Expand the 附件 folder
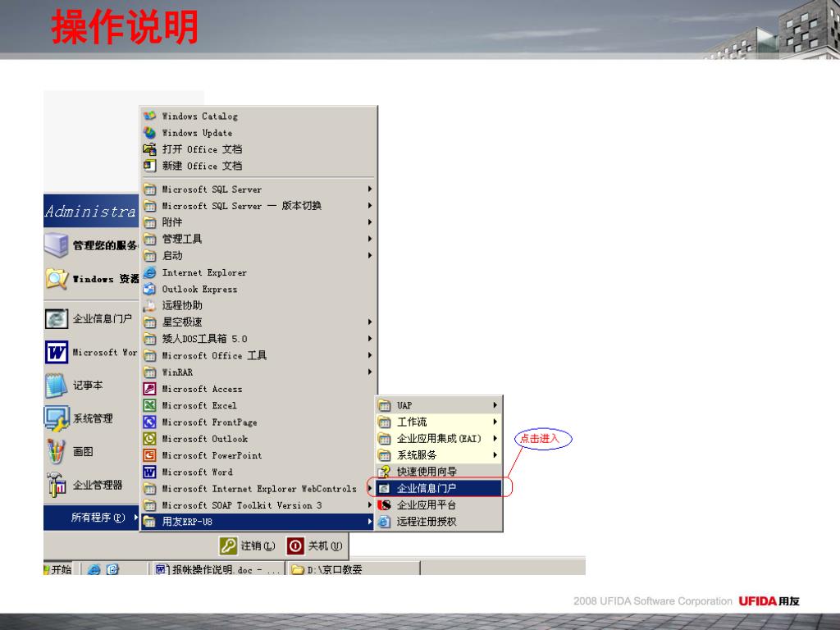Viewport: 840px width, 630px height. coord(258,222)
